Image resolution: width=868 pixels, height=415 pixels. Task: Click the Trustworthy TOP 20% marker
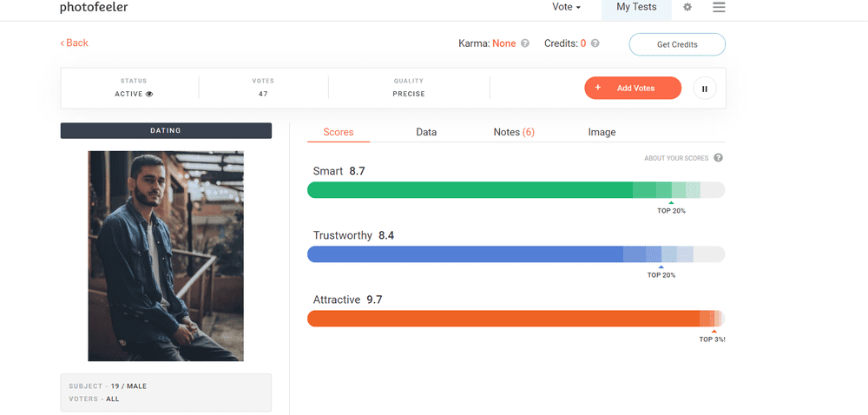(661, 273)
